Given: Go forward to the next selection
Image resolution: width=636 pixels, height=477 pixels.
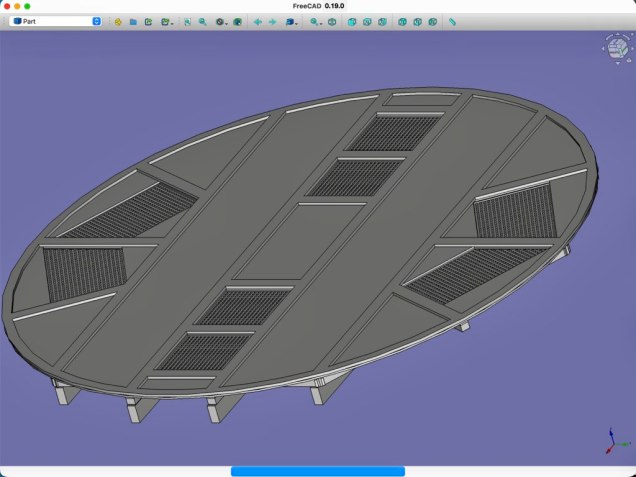Looking at the screenshot, I should click(272, 21).
